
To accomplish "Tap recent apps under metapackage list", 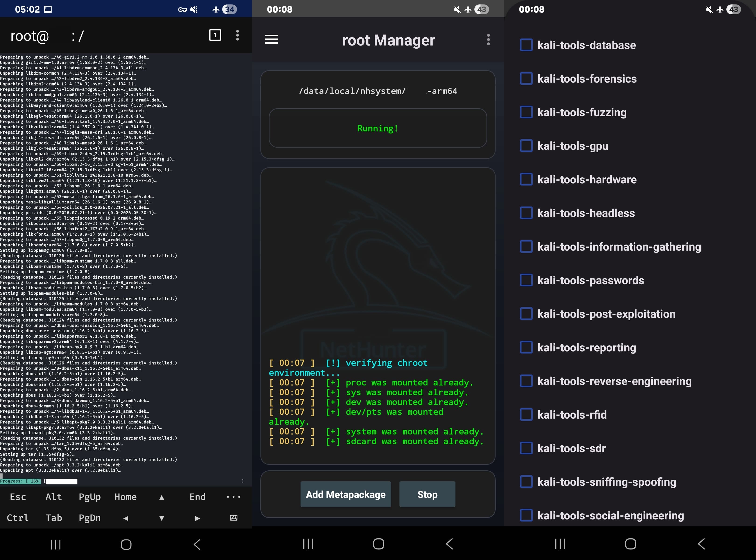I will [560, 544].
